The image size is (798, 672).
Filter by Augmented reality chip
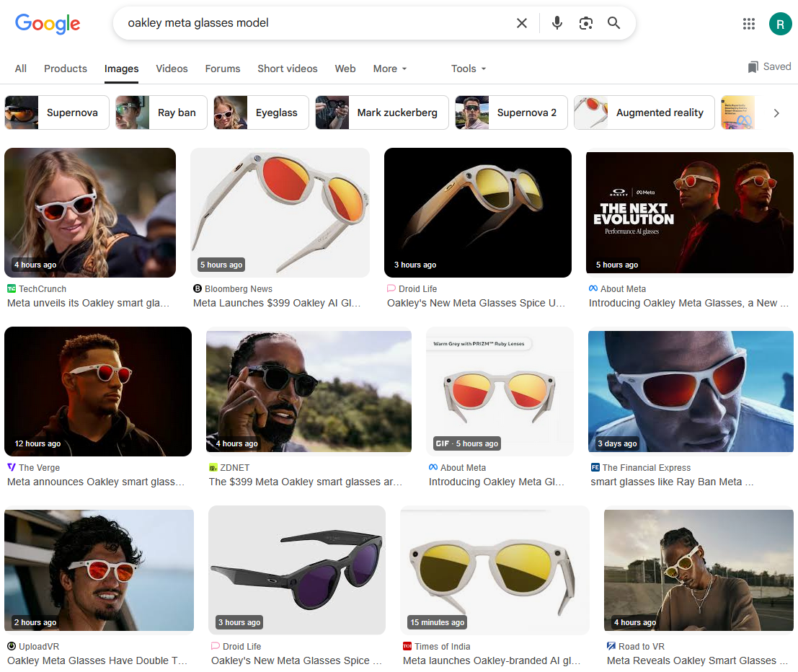pos(644,112)
